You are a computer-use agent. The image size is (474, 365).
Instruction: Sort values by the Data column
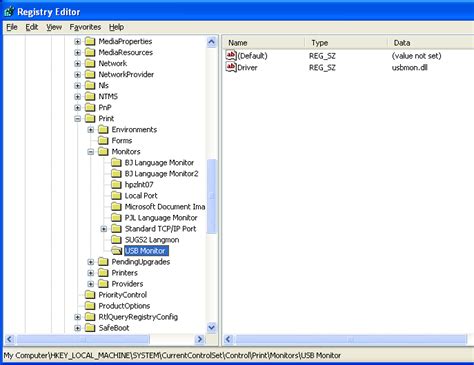pyautogui.click(x=431, y=43)
